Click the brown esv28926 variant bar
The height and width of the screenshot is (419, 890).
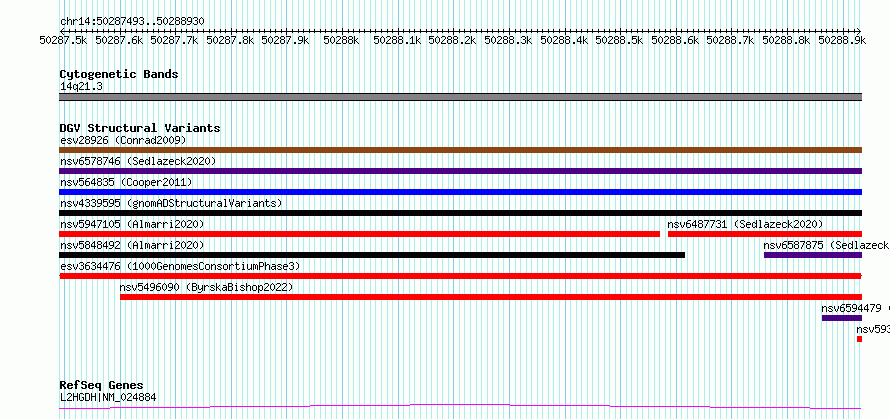[x=461, y=150]
